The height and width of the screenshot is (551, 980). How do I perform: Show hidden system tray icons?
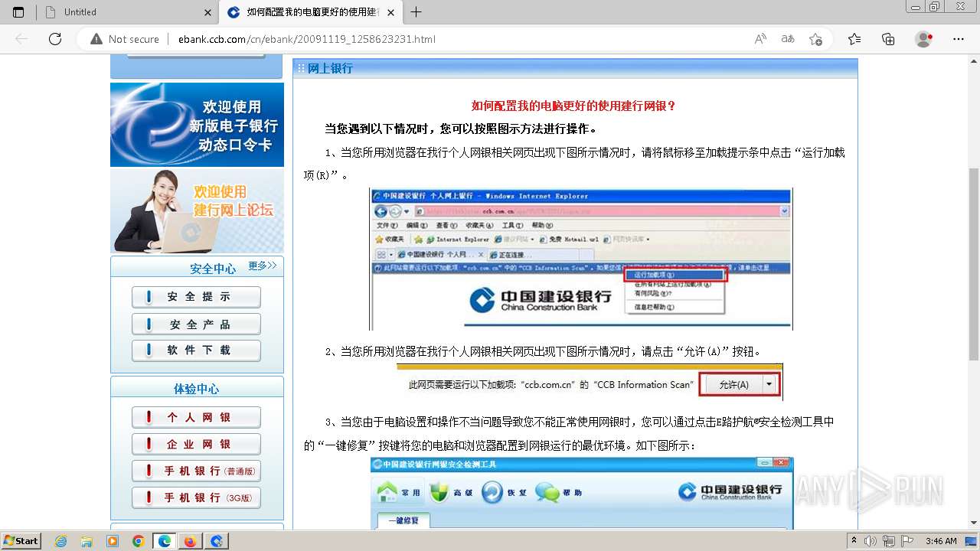pos(854,541)
